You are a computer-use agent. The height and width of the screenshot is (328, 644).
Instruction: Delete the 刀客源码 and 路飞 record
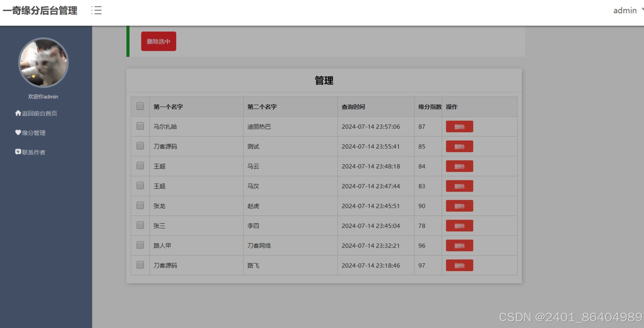click(459, 265)
